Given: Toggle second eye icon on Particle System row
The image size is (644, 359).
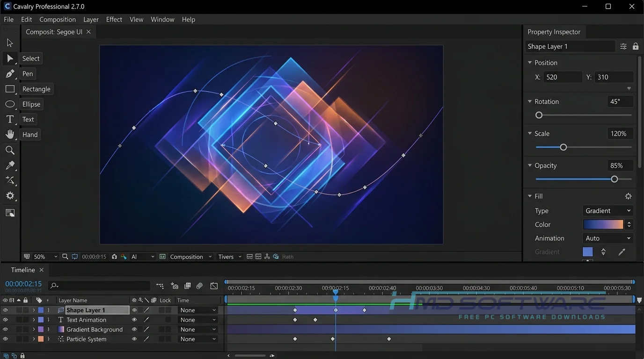Looking at the screenshot, I should [134, 339].
